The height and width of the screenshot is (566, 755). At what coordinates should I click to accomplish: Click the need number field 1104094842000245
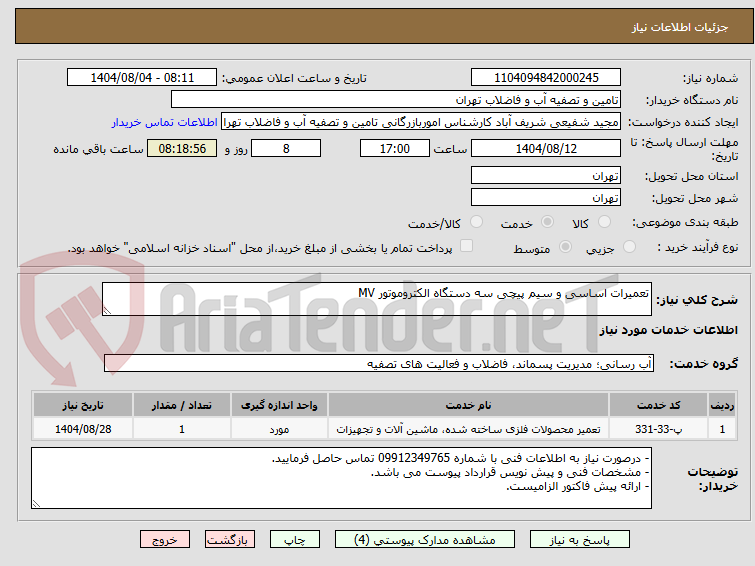pyautogui.click(x=546, y=78)
